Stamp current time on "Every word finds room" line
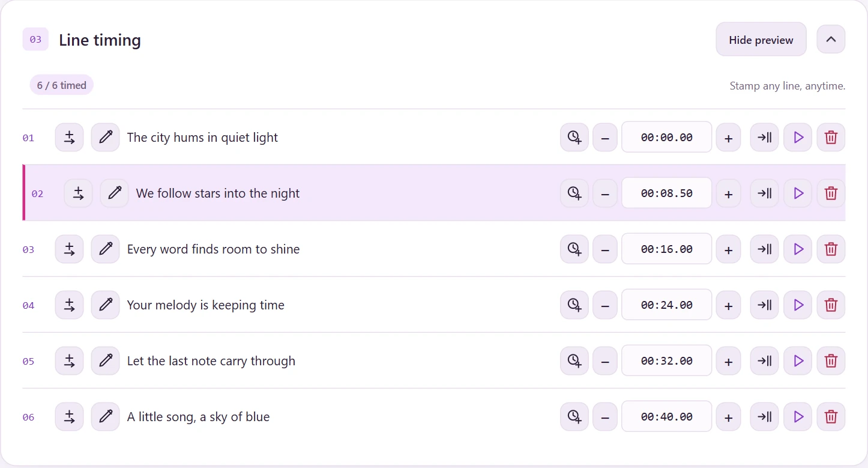This screenshot has height=468, width=868. pyautogui.click(x=574, y=249)
